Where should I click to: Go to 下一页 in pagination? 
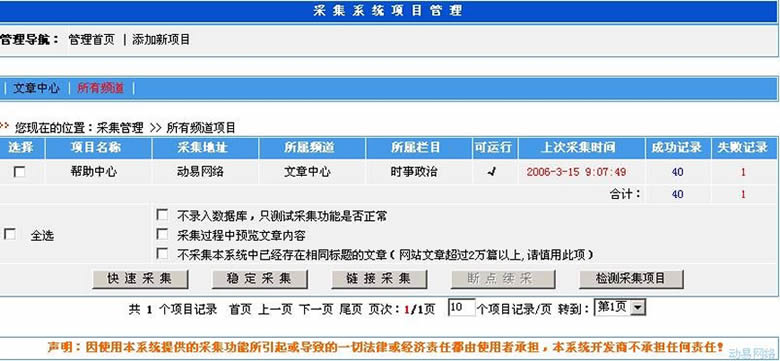316,309
